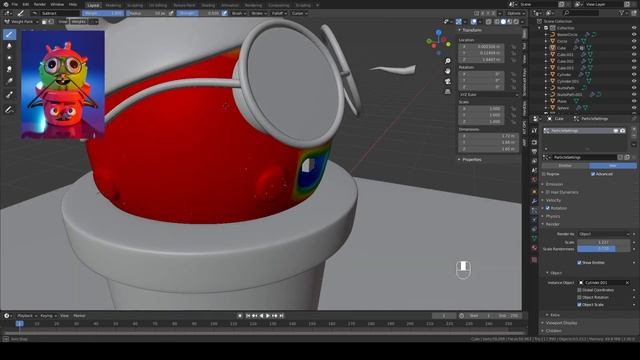This screenshot has width=640, height=360.
Task: Switch to the Hair particle type tab
Action: [613, 165]
